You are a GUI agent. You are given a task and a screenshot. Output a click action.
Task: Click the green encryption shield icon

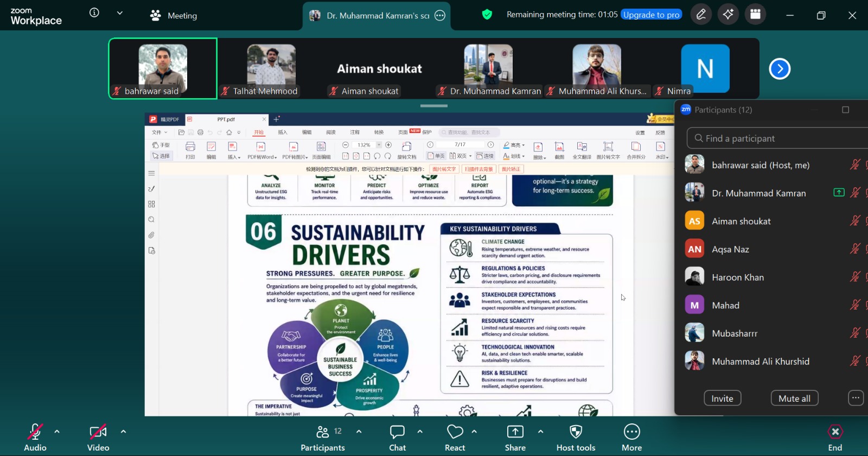(487, 15)
